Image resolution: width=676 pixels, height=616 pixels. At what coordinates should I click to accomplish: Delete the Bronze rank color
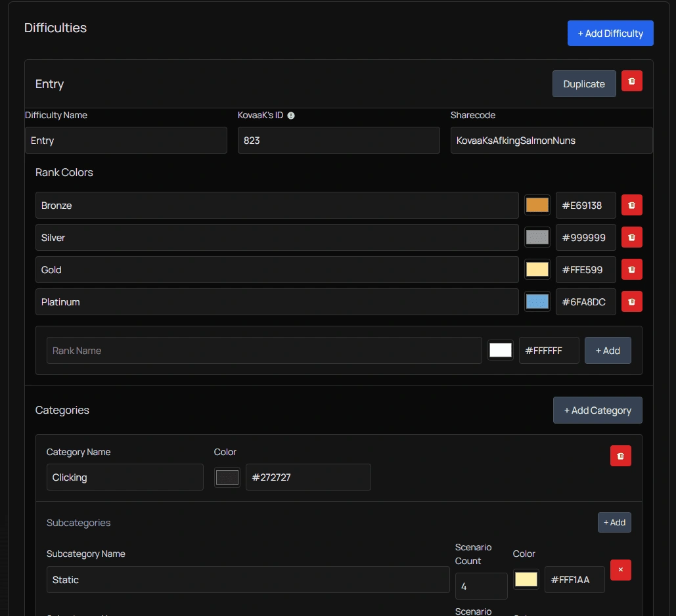631,205
